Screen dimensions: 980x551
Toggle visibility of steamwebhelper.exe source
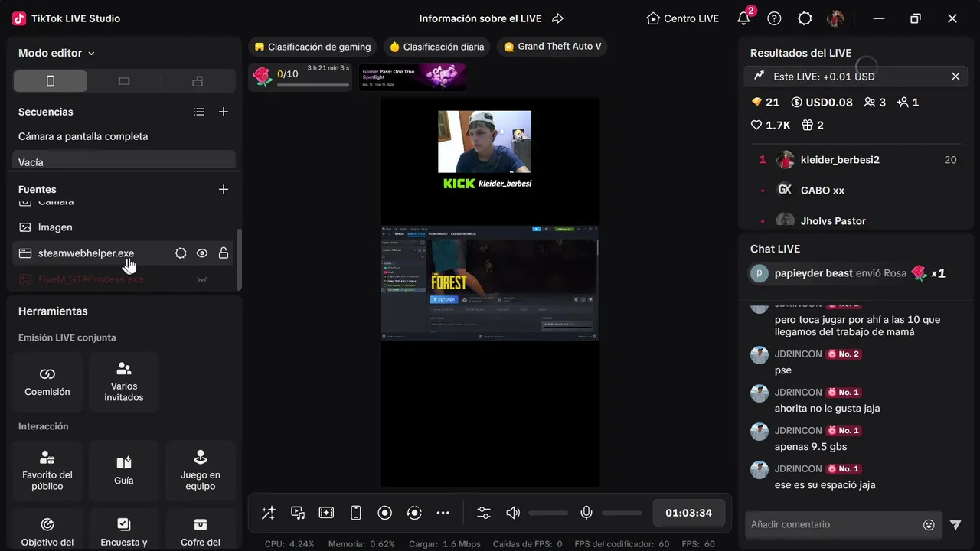click(x=202, y=253)
